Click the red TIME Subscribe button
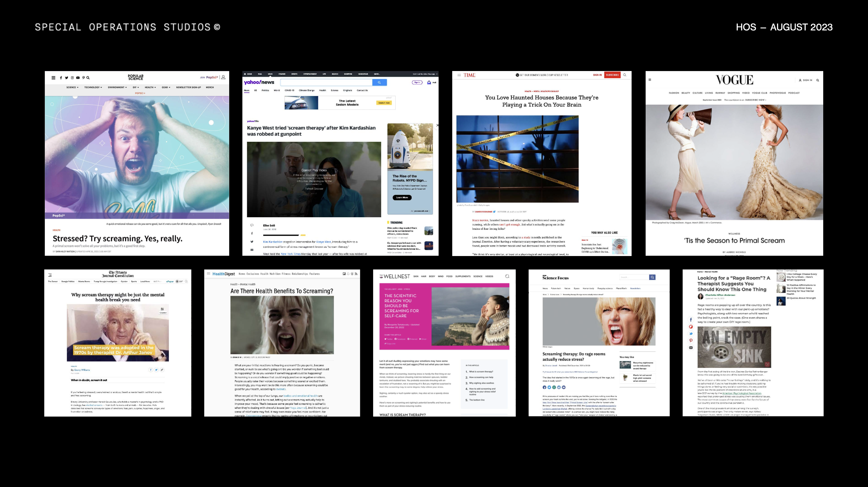 [612, 75]
